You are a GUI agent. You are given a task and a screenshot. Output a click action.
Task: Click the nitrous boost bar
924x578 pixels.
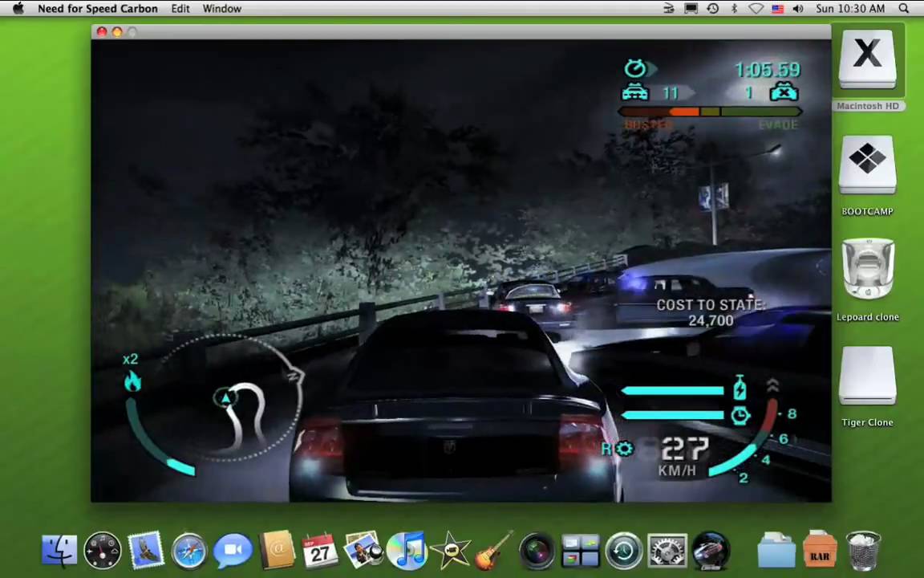click(x=673, y=390)
